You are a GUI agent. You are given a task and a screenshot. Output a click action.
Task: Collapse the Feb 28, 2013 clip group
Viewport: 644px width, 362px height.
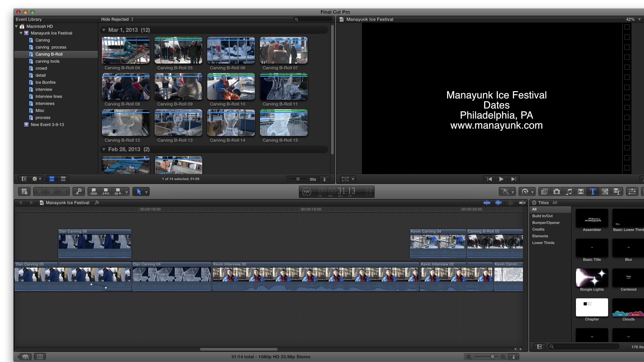104,149
